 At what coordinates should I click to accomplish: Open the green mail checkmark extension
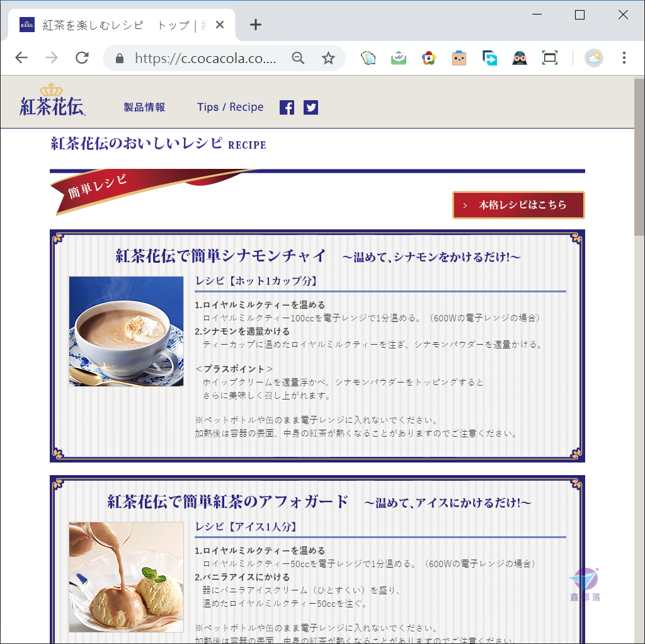coord(398,58)
